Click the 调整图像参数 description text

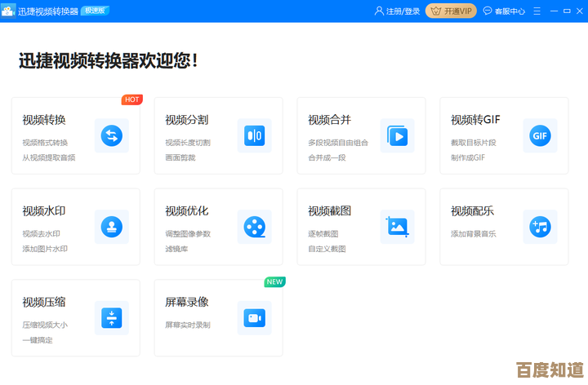[188, 234]
